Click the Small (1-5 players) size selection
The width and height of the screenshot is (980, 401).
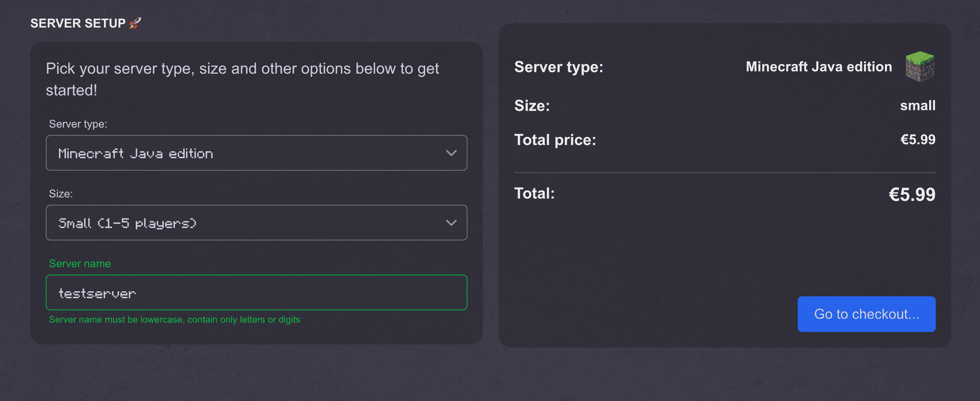pos(127,223)
